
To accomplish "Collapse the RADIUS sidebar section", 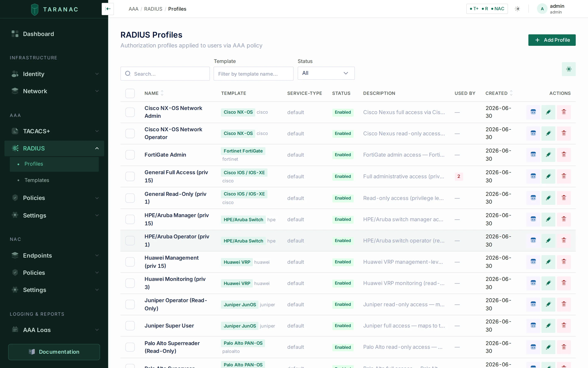I will (x=54, y=148).
